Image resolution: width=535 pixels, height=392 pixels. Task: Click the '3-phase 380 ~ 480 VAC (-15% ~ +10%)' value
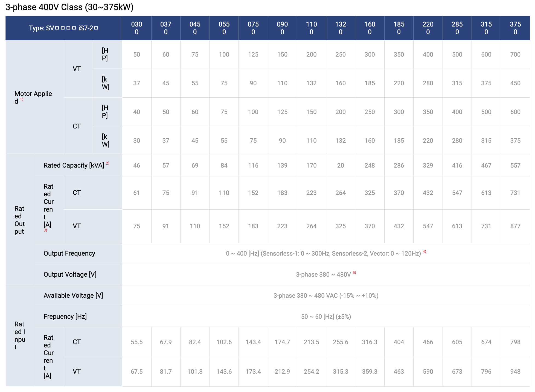326,296
